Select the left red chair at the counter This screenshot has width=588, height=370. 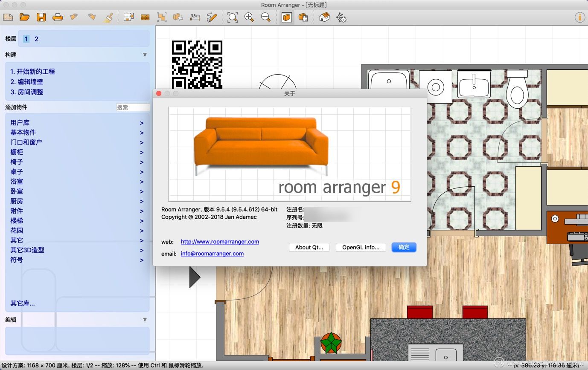point(419,312)
